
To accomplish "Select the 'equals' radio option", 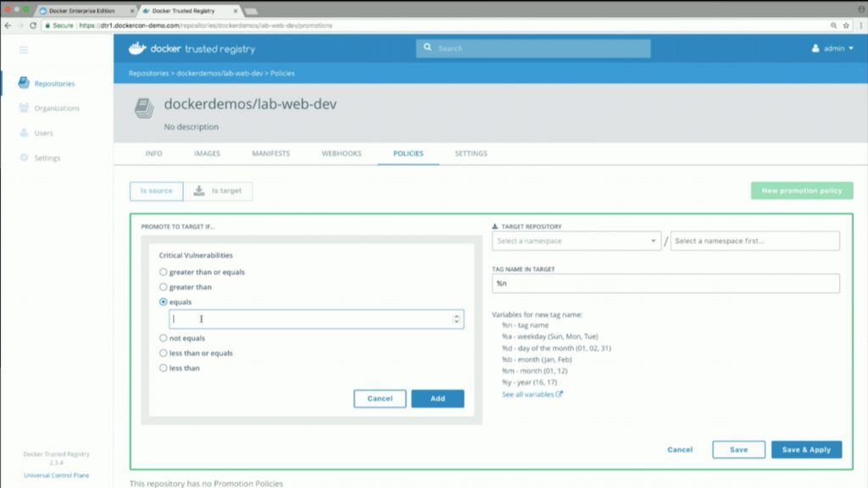I will point(164,302).
